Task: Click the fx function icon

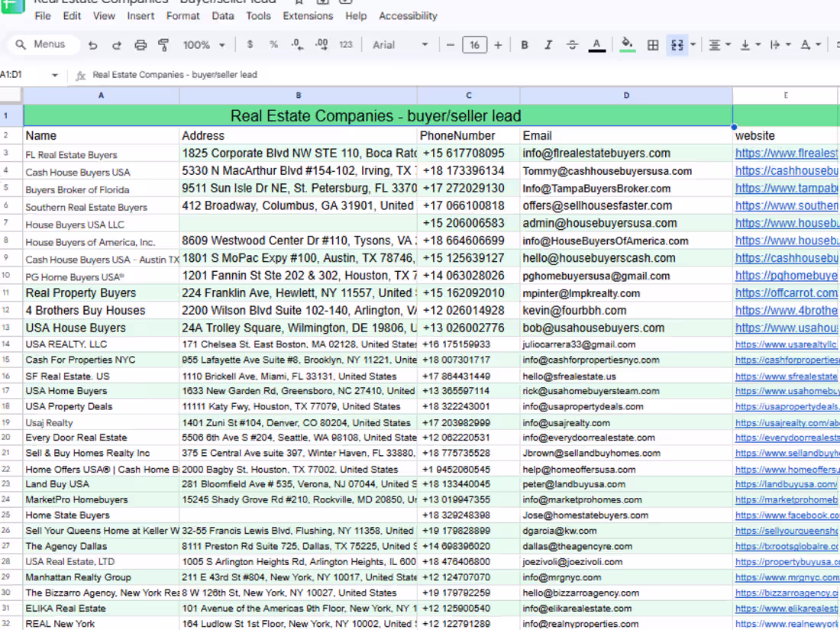Action: point(80,75)
